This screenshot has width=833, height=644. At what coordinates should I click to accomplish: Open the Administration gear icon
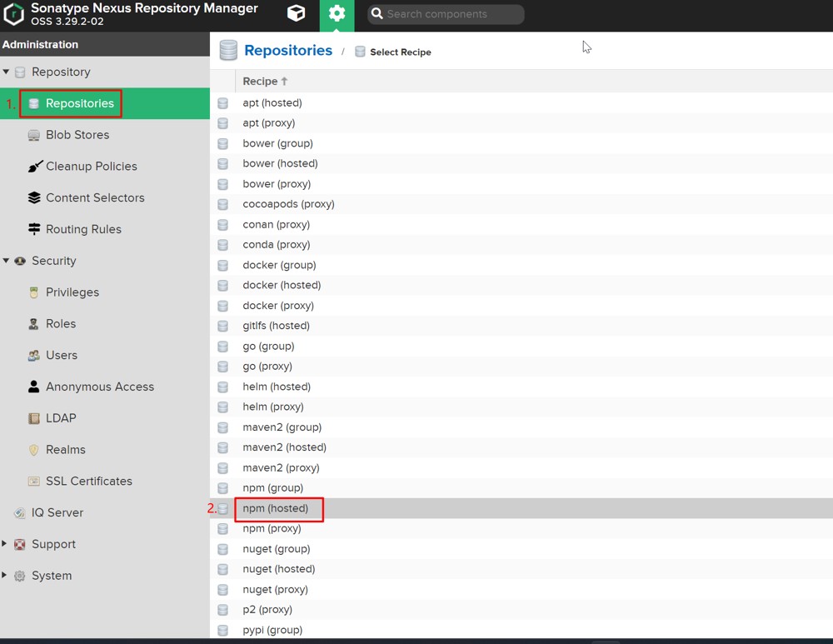tap(337, 13)
